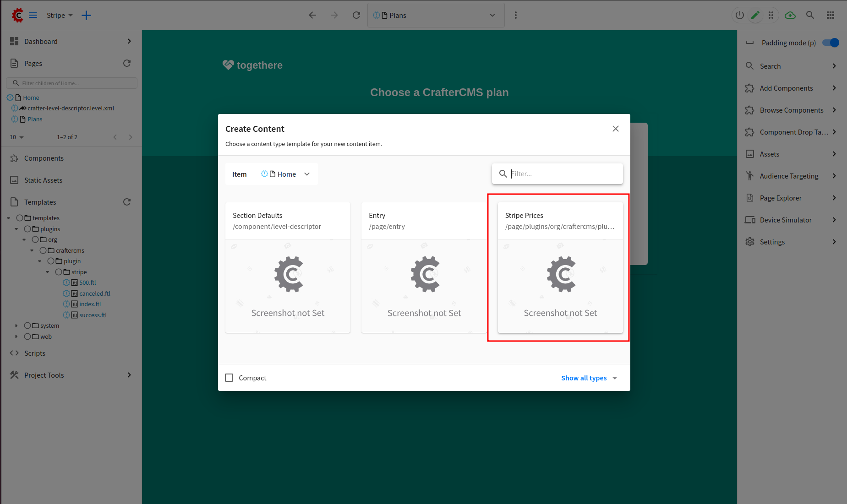Screen dimensions: 847x504
Task: Open the Stripe project dropdown
Action: click(x=60, y=15)
